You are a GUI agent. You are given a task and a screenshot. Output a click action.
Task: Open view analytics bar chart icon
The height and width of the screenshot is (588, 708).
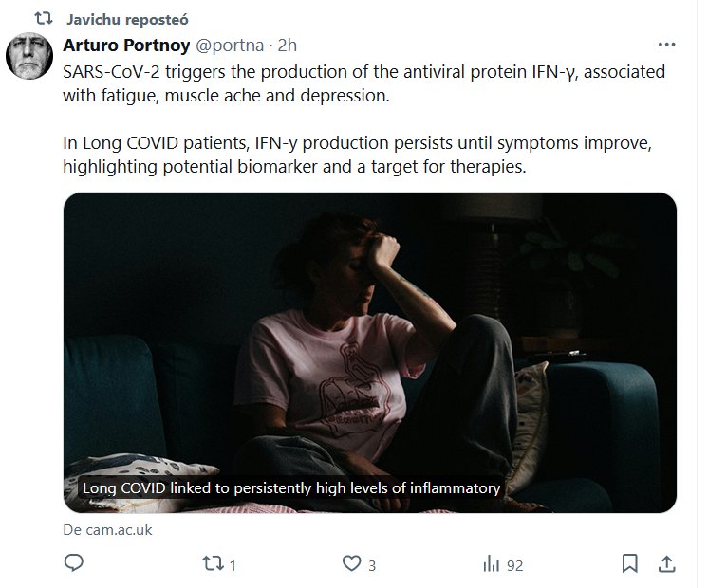pyautogui.click(x=492, y=564)
